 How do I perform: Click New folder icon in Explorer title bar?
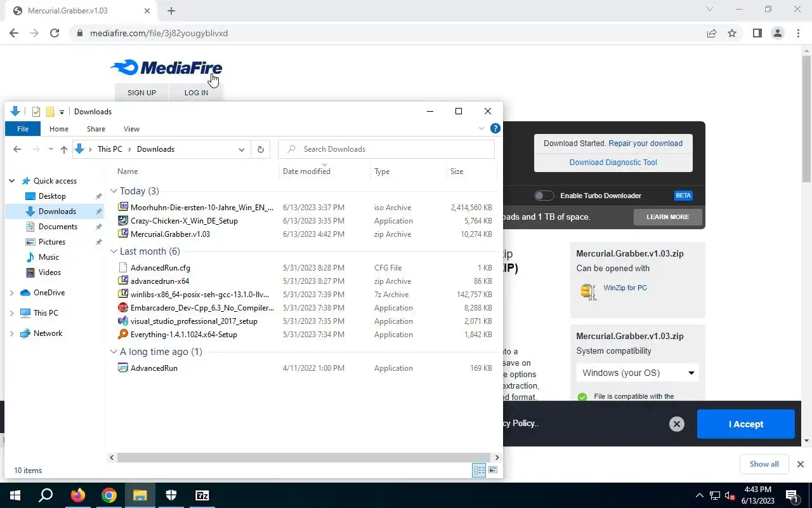point(50,112)
